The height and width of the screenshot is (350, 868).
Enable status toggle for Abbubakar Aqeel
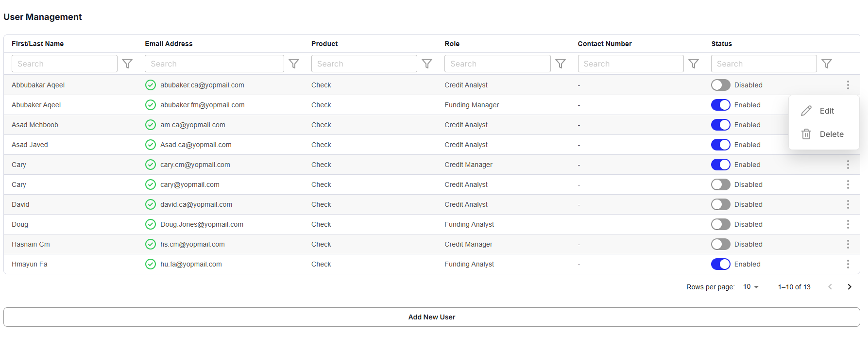[721, 85]
